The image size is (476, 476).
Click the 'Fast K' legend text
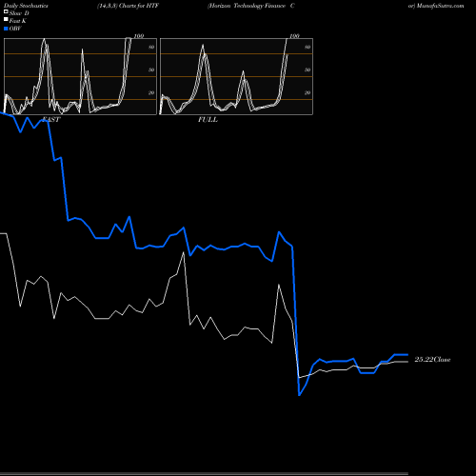18,21
